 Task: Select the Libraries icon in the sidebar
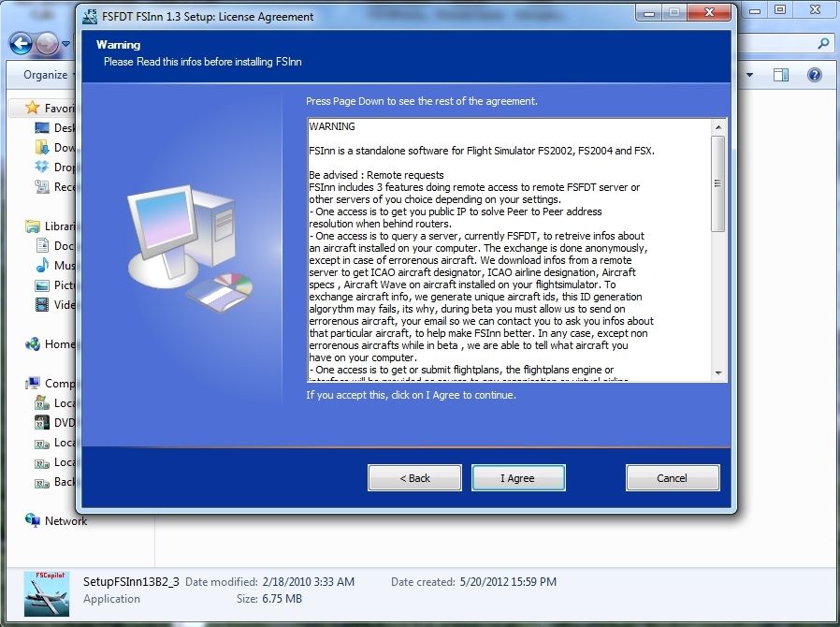[33, 226]
